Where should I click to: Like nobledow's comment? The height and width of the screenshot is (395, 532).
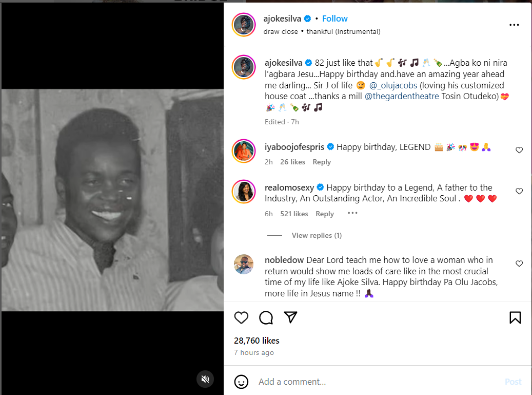pos(519,264)
